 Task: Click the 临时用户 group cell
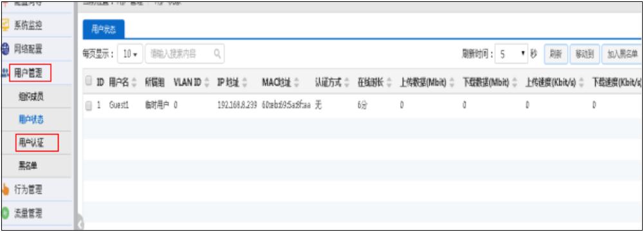157,106
